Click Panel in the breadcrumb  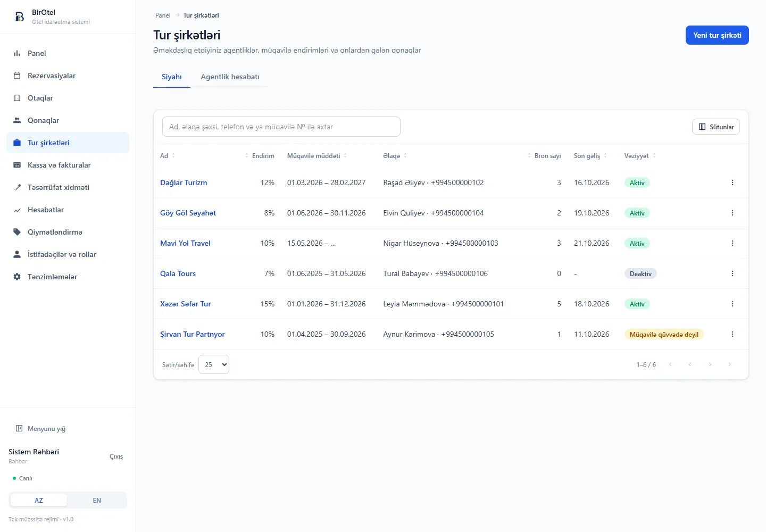click(163, 15)
